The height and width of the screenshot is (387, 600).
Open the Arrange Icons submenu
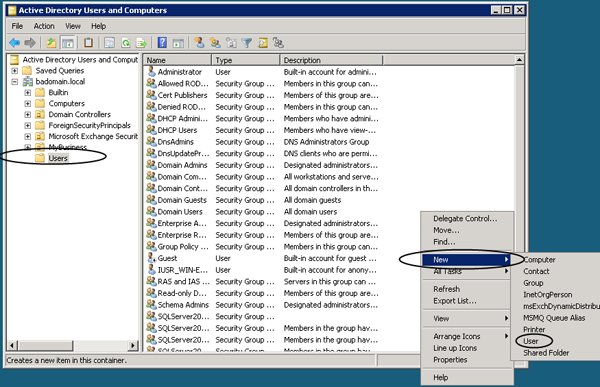coord(467,336)
